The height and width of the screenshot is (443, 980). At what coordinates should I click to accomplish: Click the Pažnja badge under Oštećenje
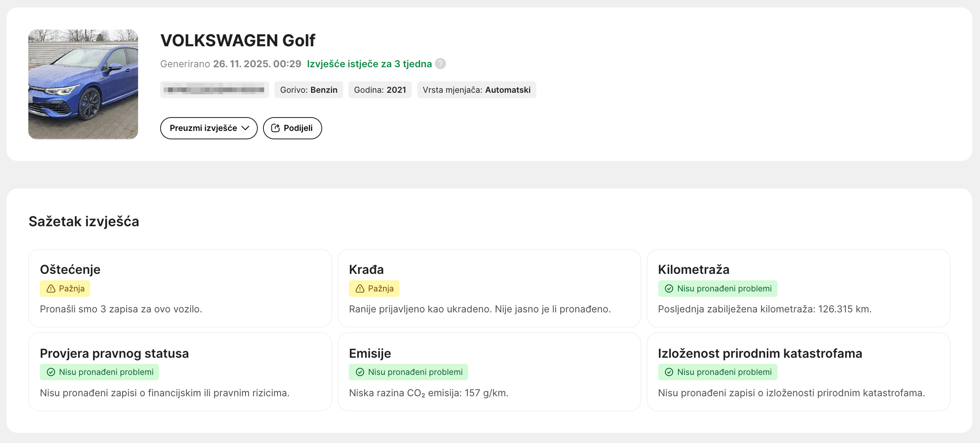(65, 289)
